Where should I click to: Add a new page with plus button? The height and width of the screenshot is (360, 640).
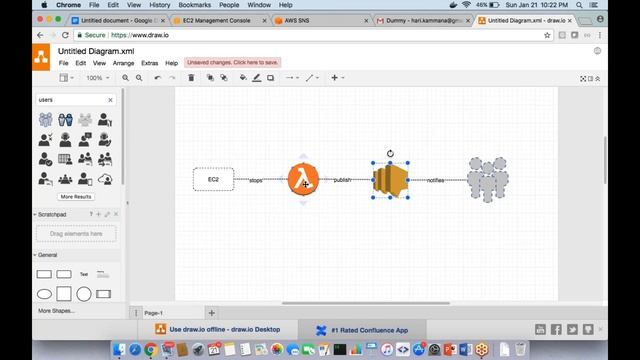[211, 313]
